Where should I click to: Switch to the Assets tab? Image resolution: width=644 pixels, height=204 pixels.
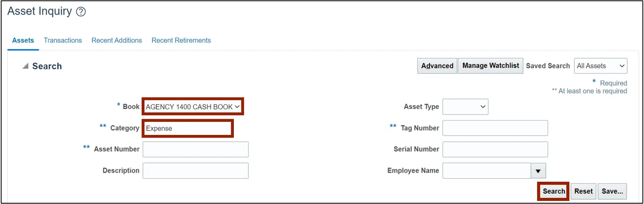23,40
